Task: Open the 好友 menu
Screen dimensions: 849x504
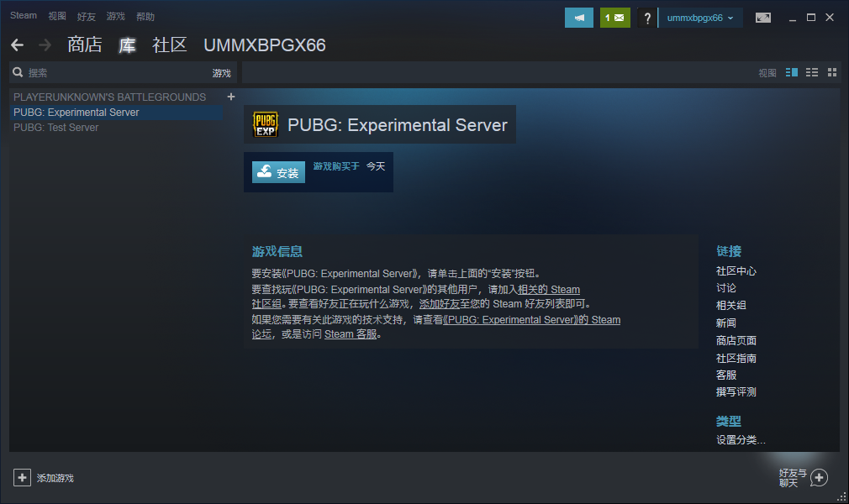Action: tap(86, 17)
